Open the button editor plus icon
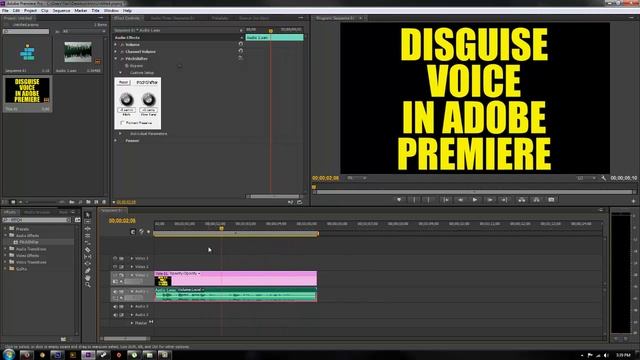The height and width of the screenshot is (360, 640). coord(633,200)
